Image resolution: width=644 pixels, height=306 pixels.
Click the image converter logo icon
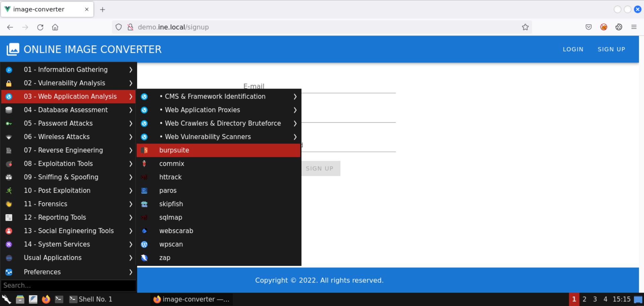pos(13,49)
